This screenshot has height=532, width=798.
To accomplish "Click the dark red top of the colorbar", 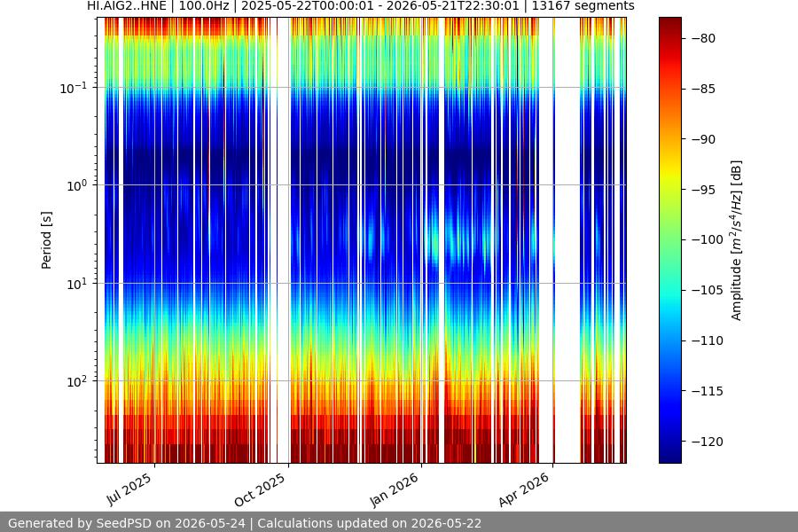I will (669, 25).
